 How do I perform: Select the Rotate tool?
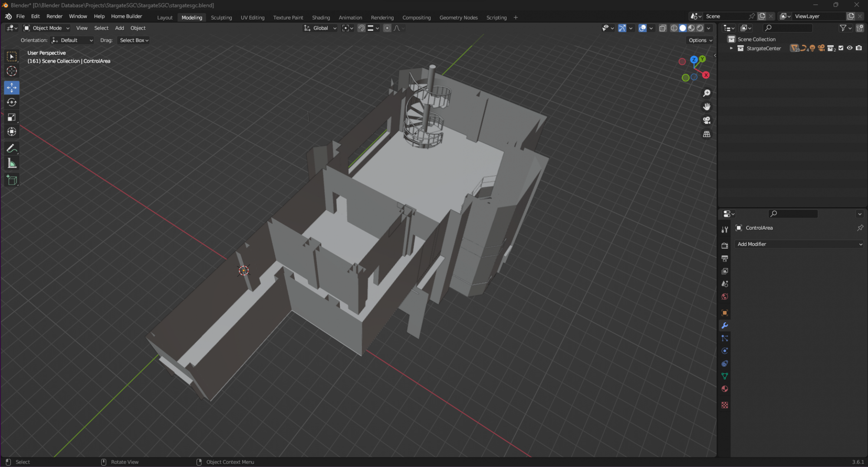(12, 103)
